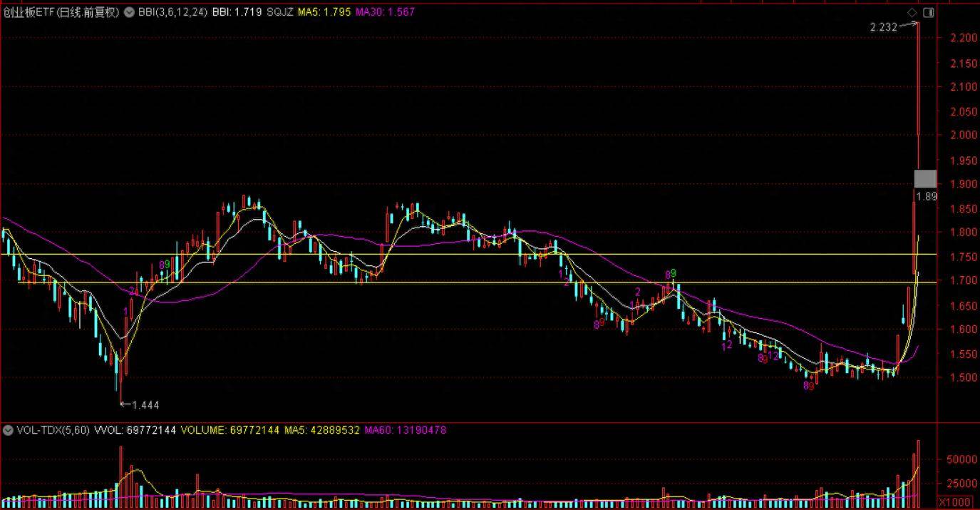This screenshot has height=510, width=980.
Task: Click the 2.232 high price label
Action: point(884,27)
